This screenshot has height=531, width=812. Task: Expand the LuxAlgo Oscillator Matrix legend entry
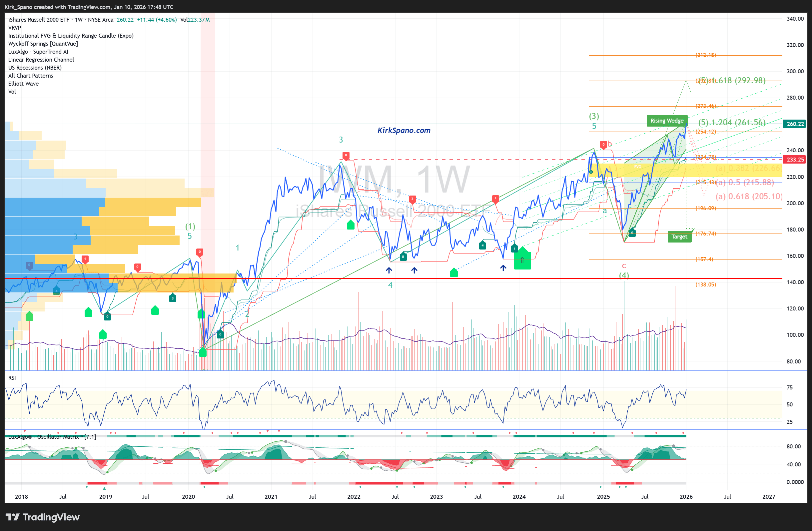51,436
